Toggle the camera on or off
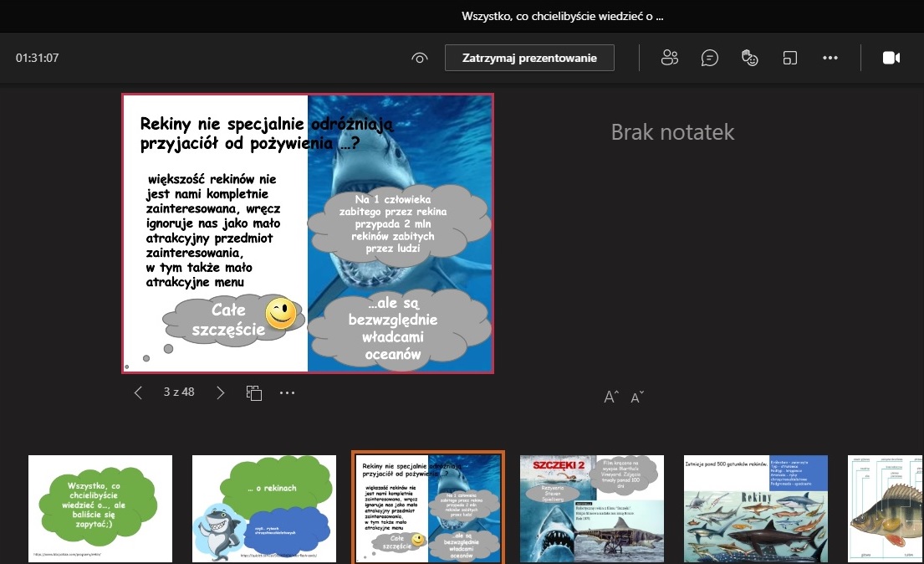Screen dimensions: 924x564 point(891,58)
